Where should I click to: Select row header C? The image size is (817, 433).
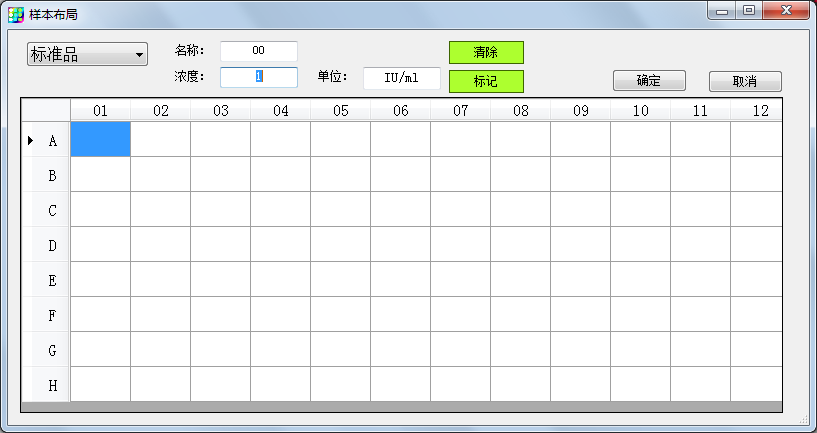click(x=46, y=209)
